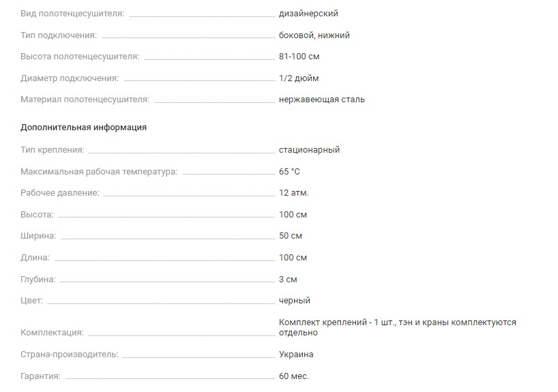Click the 'Тип подключения' label
The height and width of the screenshot is (392, 558).
(59, 35)
